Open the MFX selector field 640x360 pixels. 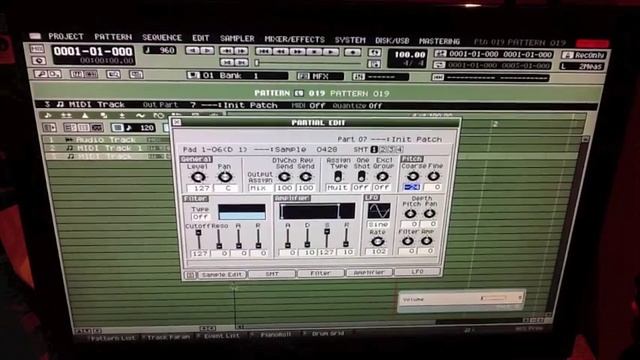coord(320,76)
